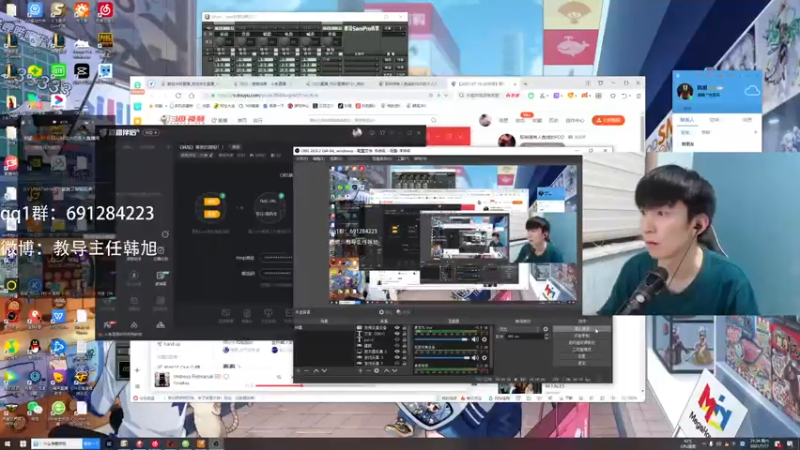Viewport: 800px width, 450px height.
Task: Open OBS Settings from controls panel
Action: pos(582,356)
